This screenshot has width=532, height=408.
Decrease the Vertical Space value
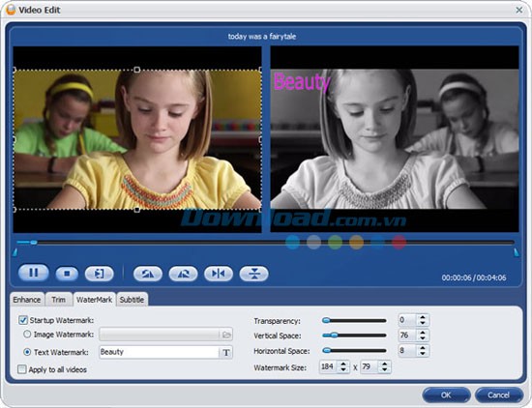(423, 338)
